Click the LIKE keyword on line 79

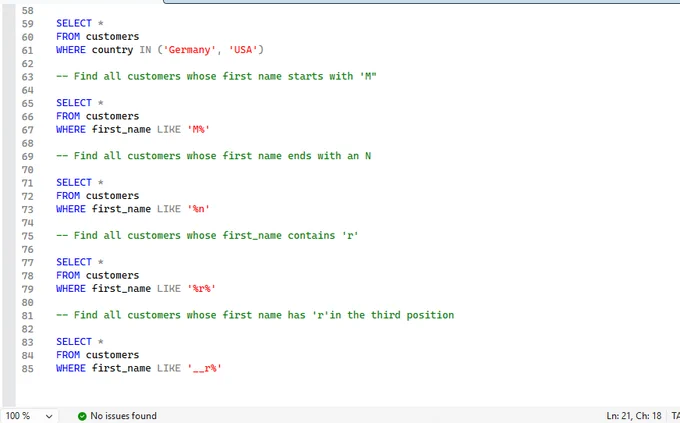(169, 289)
